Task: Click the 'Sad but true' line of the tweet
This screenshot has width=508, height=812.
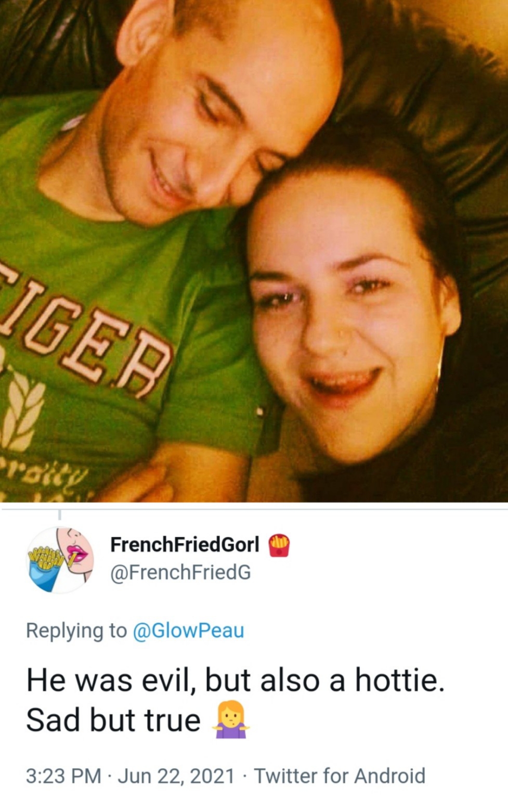Action: coord(113,720)
